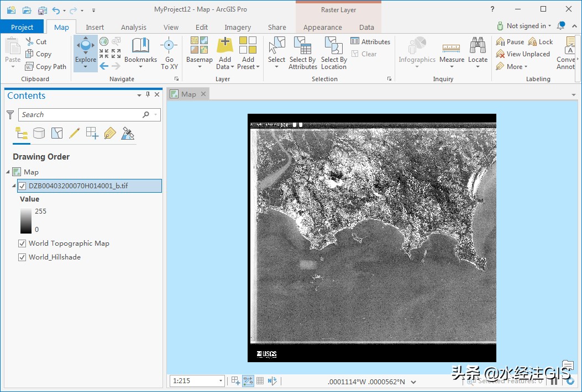Toggle the grid icon in status bar

coord(260,380)
